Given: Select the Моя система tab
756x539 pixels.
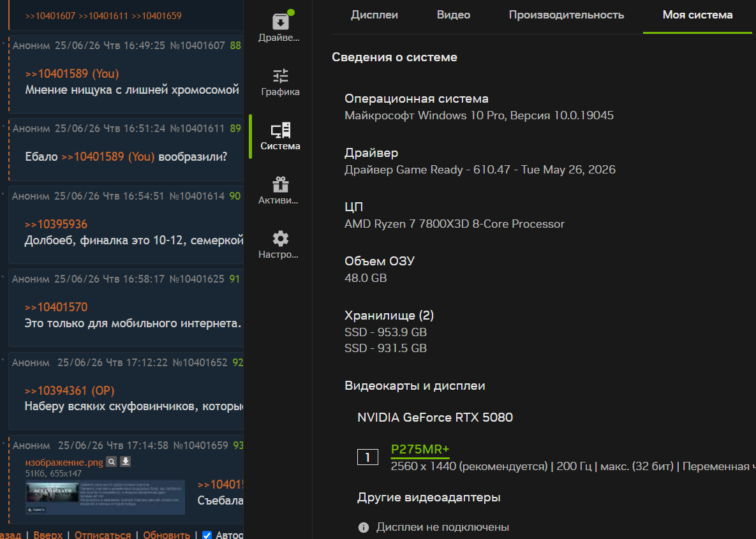Looking at the screenshot, I should click(697, 15).
